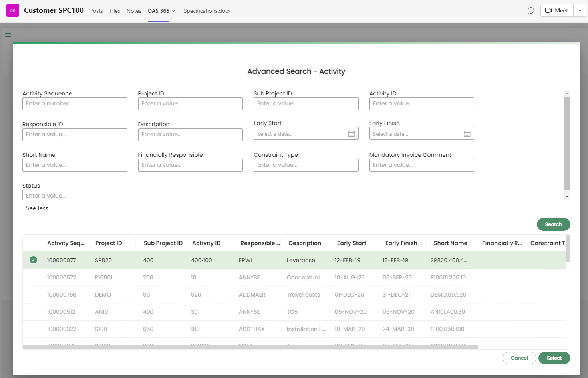Add a new tab with plus icon
The height and width of the screenshot is (378, 588).
pos(240,11)
